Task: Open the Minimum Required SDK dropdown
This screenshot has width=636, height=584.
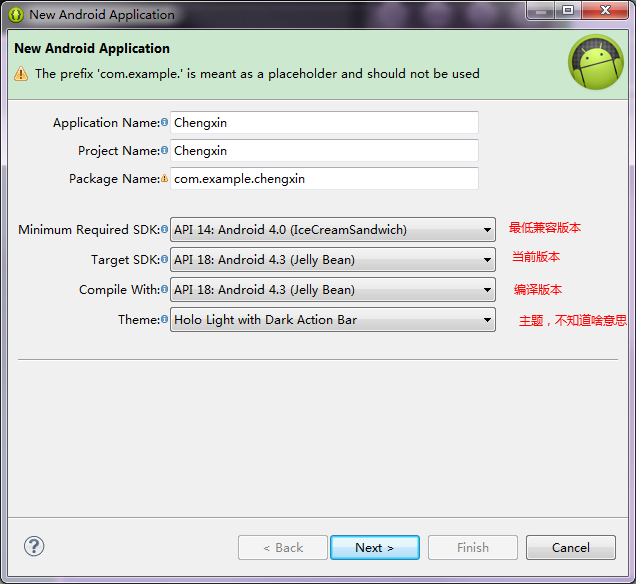Action: tap(333, 230)
